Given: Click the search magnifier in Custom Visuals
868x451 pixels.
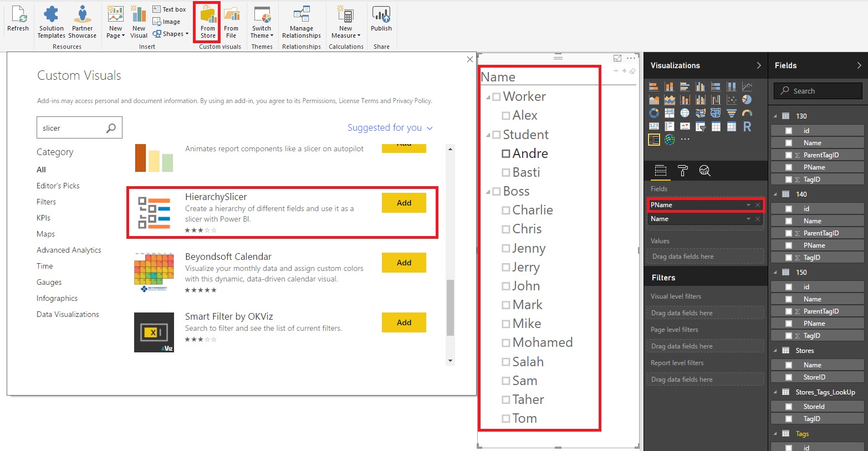Looking at the screenshot, I should click(x=111, y=128).
